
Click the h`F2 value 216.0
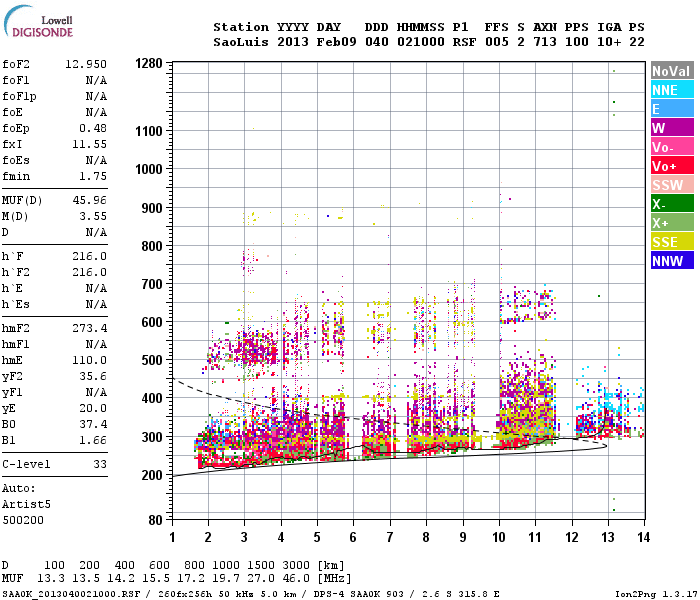click(x=90, y=273)
